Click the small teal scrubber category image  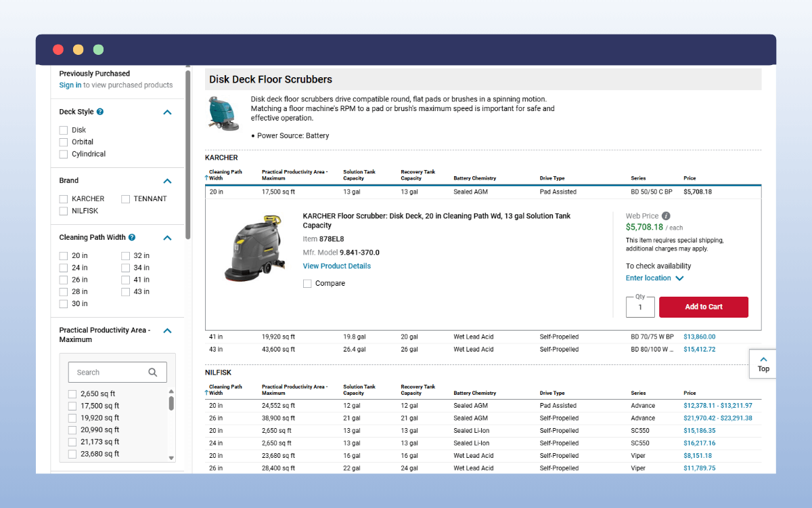click(223, 113)
